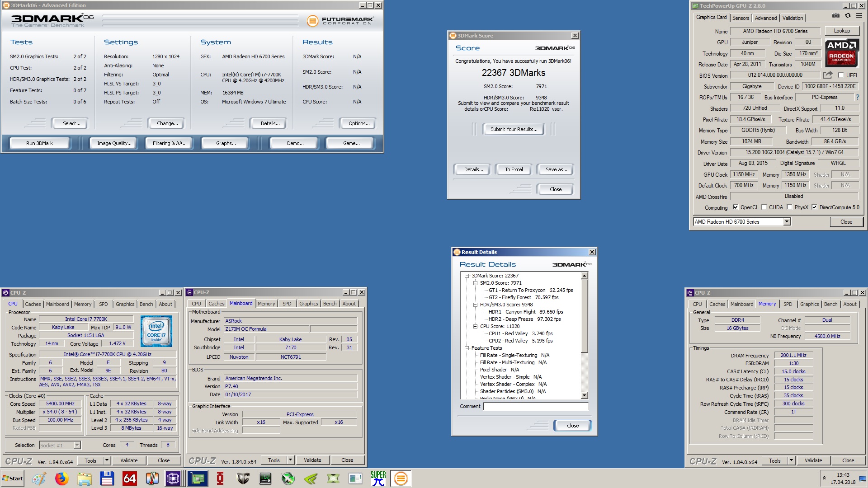Click Submit Your Results button
868x488 pixels.
click(514, 129)
